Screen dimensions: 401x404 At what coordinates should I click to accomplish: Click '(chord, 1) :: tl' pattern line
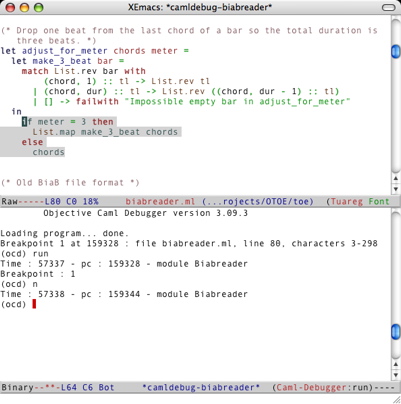(x=127, y=81)
